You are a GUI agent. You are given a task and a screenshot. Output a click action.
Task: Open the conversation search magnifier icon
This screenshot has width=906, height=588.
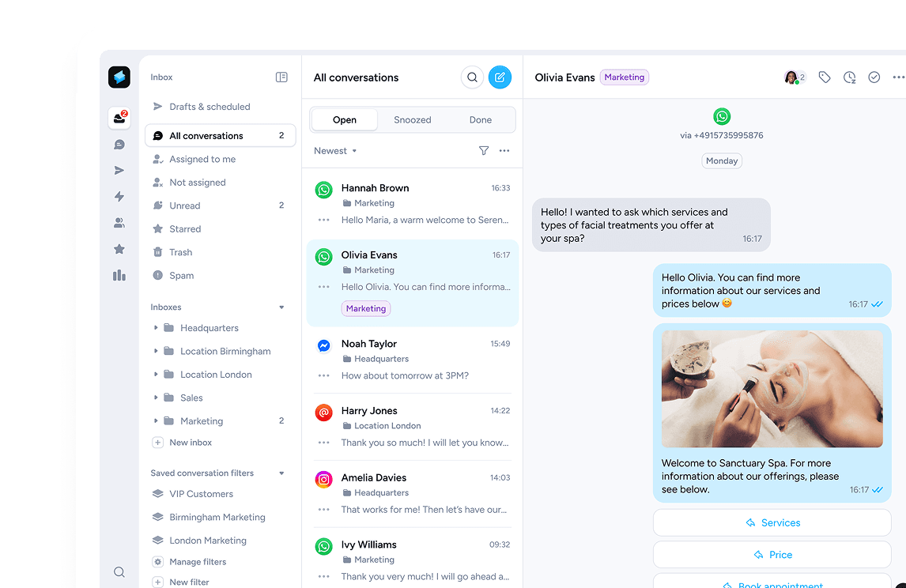coord(472,77)
